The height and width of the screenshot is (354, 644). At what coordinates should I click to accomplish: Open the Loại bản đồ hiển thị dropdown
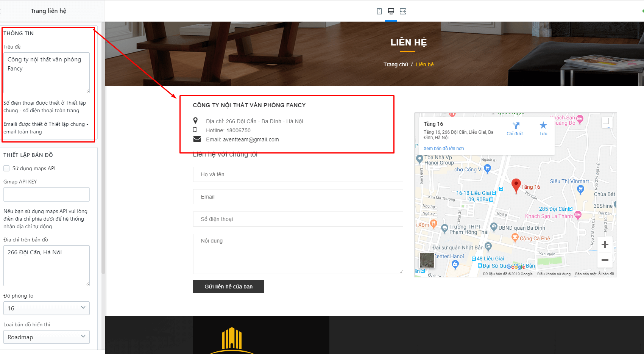47,337
